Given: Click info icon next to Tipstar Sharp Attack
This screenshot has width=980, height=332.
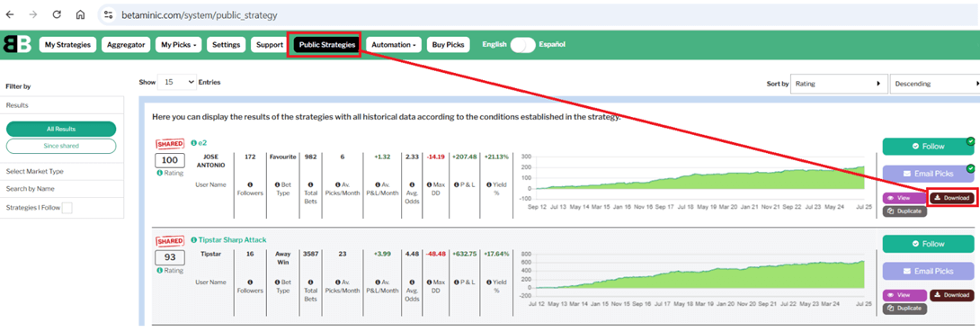Looking at the screenshot, I should [193, 239].
